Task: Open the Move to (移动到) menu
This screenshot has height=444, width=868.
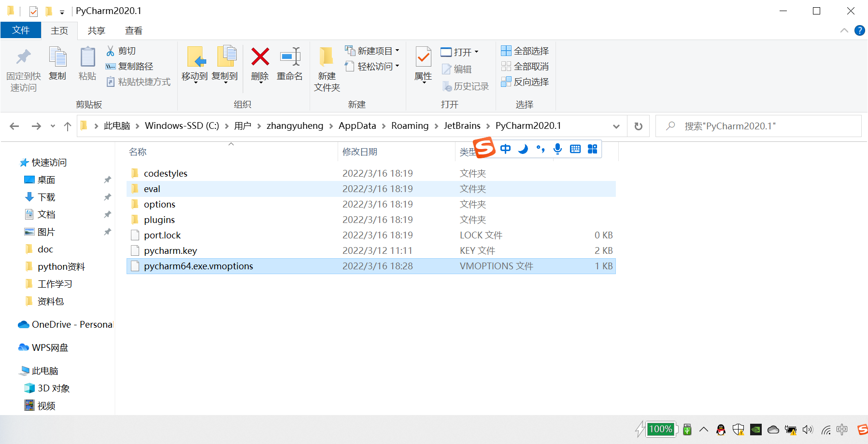Action: (x=195, y=65)
